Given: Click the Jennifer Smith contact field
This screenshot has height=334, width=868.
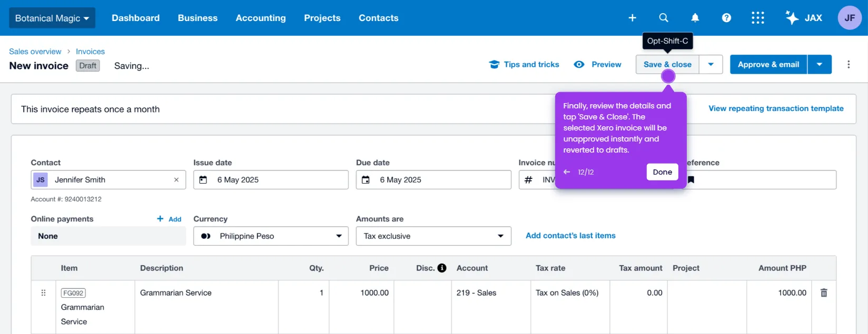Looking at the screenshot, I should (108, 180).
